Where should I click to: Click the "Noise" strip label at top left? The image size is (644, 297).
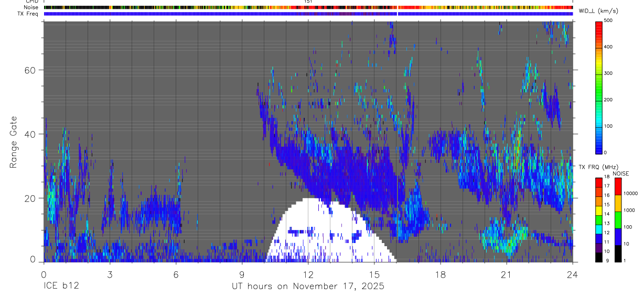coord(30,7)
